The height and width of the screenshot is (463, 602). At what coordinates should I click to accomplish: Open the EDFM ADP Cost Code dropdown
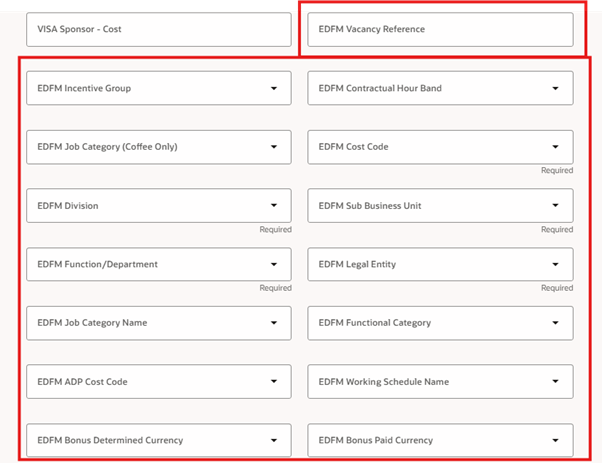pos(158,381)
